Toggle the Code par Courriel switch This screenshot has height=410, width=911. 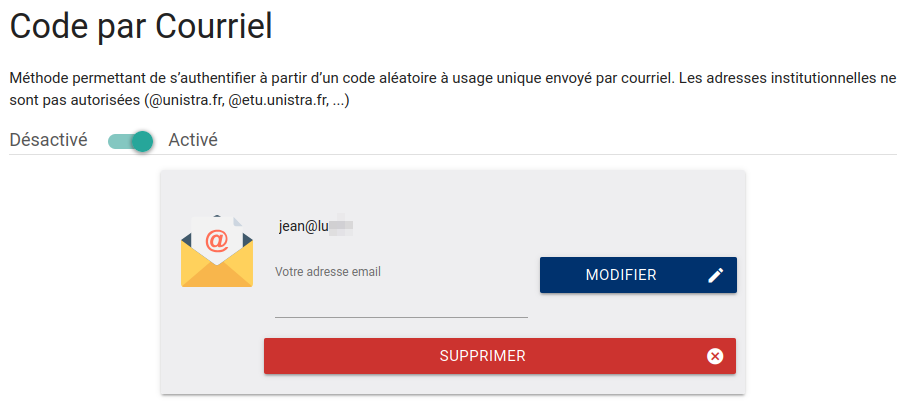pos(131,141)
